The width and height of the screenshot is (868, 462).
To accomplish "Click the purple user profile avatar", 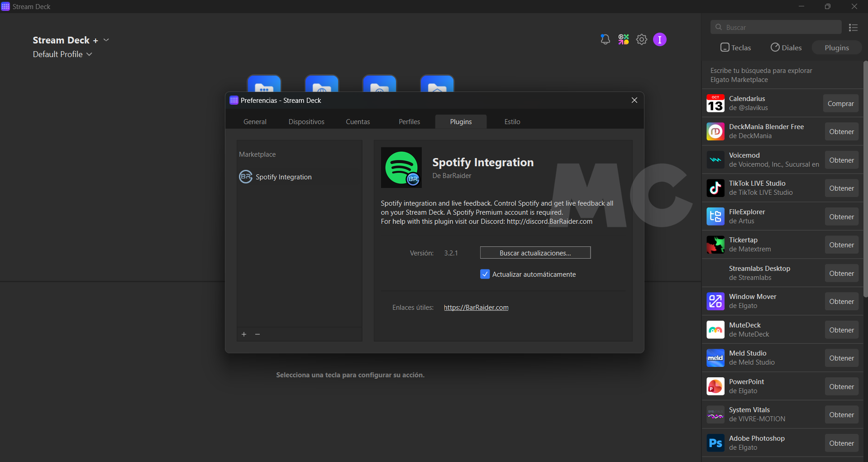I will (x=660, y=40).
